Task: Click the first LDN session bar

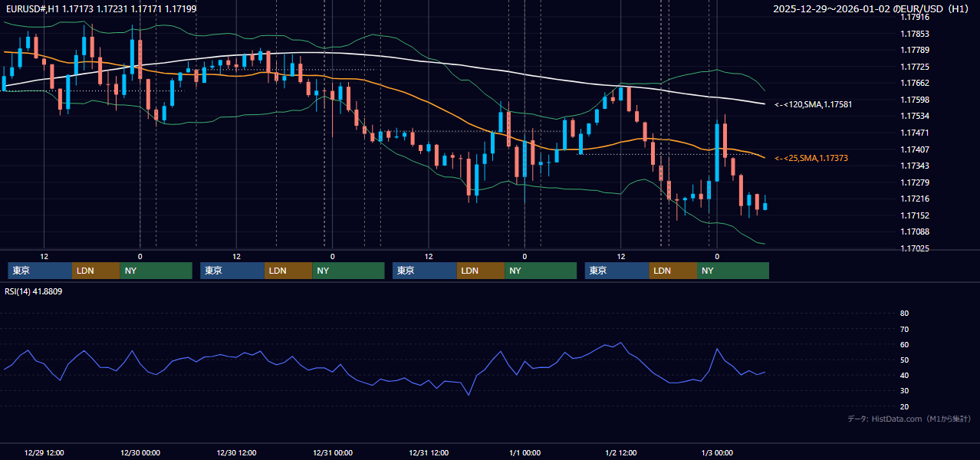Action: (96, 271)
